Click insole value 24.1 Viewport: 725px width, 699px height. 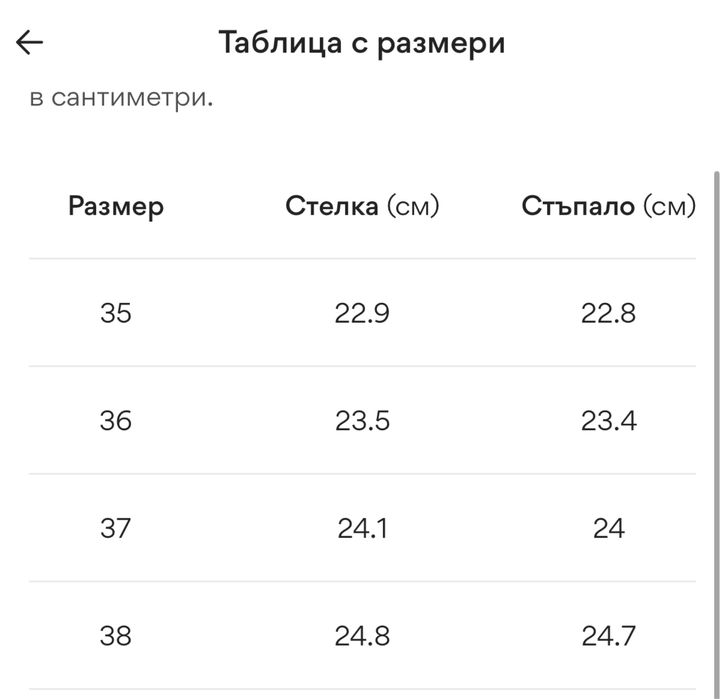(362, 528)
